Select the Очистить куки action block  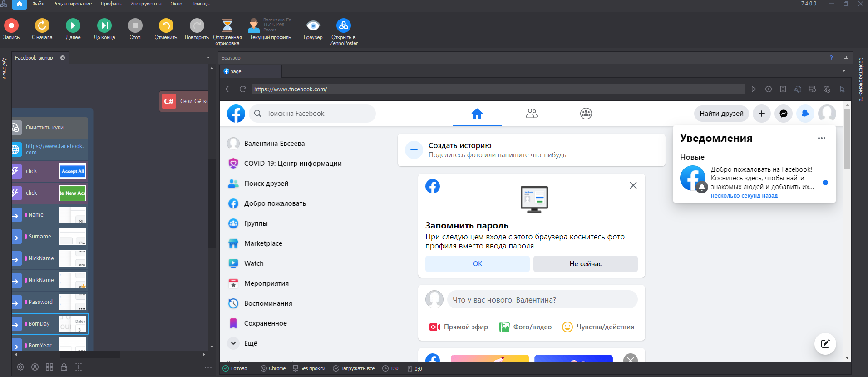50,128
